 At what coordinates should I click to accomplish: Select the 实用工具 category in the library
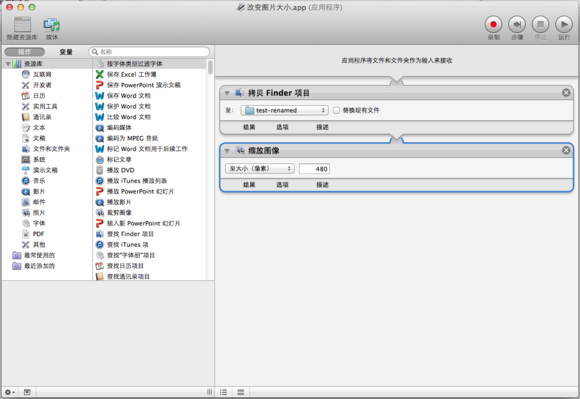(x=45, y=106)
